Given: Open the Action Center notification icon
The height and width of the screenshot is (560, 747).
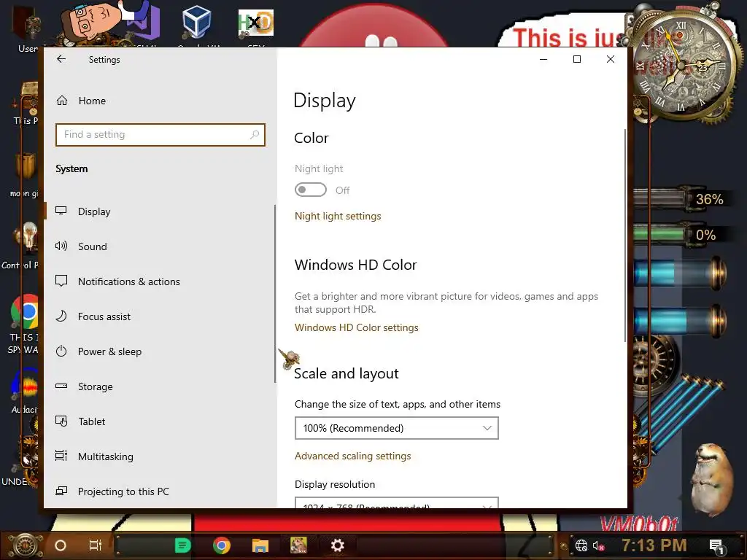Looking at the screenshot, I should tap(716, 546).
